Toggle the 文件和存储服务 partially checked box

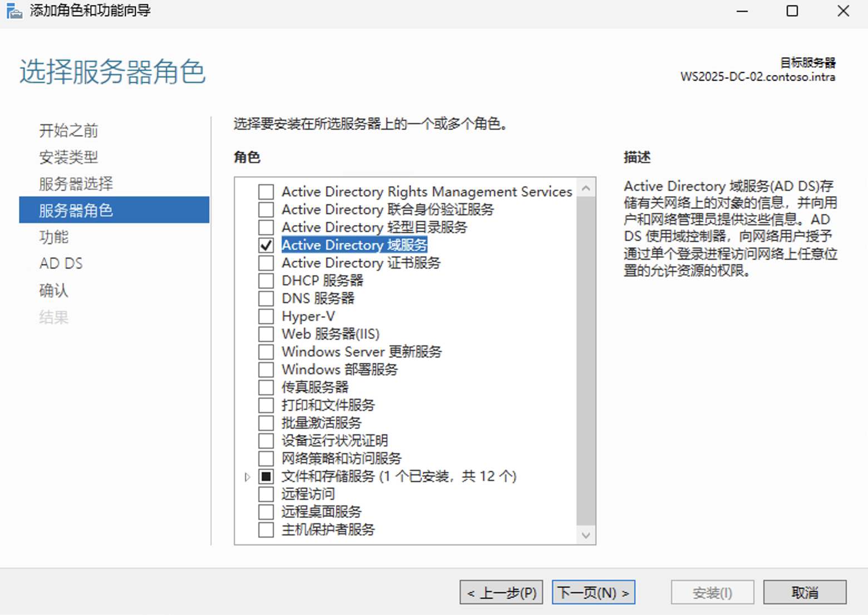(266, 477)
